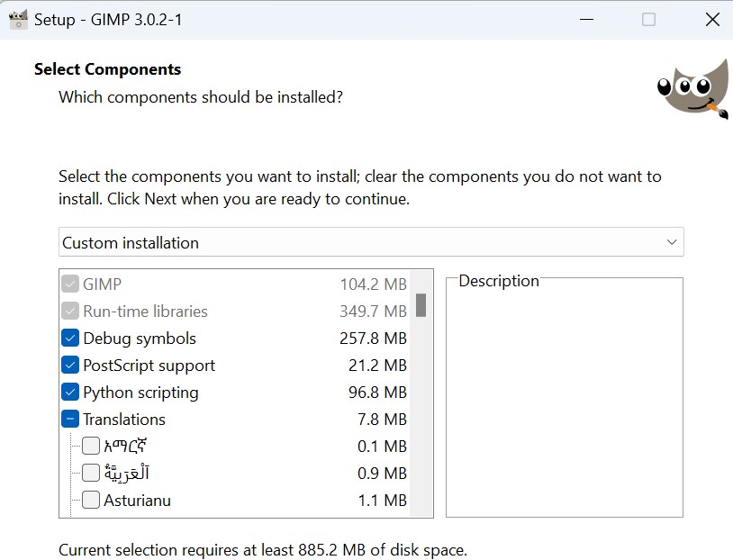Click the GIMP Wilber mascot logo
The width and height of the screenshot is (733, 560).
point(692,89)
